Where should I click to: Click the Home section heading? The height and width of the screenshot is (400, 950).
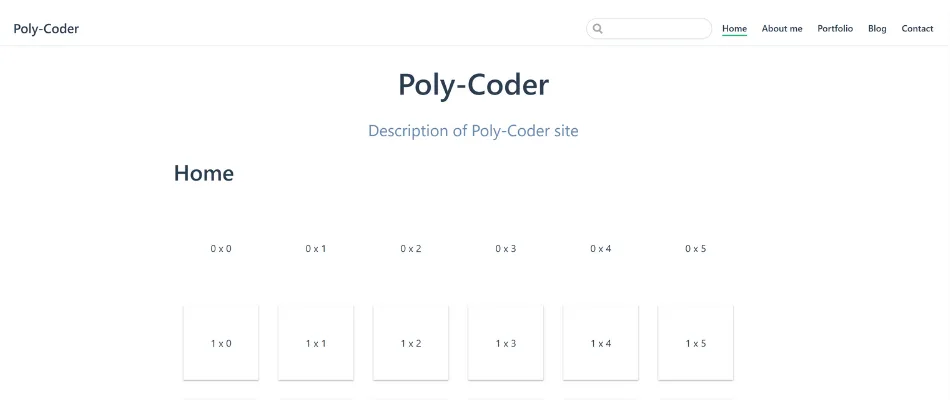[x=204, y=173]
